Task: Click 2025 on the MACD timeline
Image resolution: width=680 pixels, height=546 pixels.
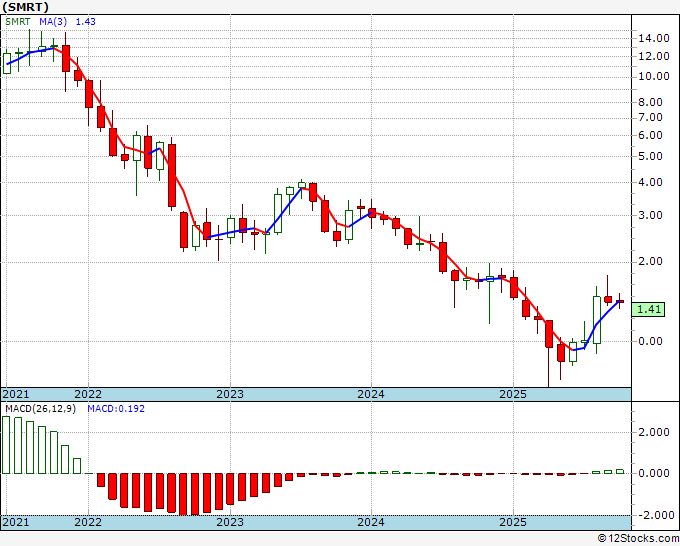Action: (513, 522)
